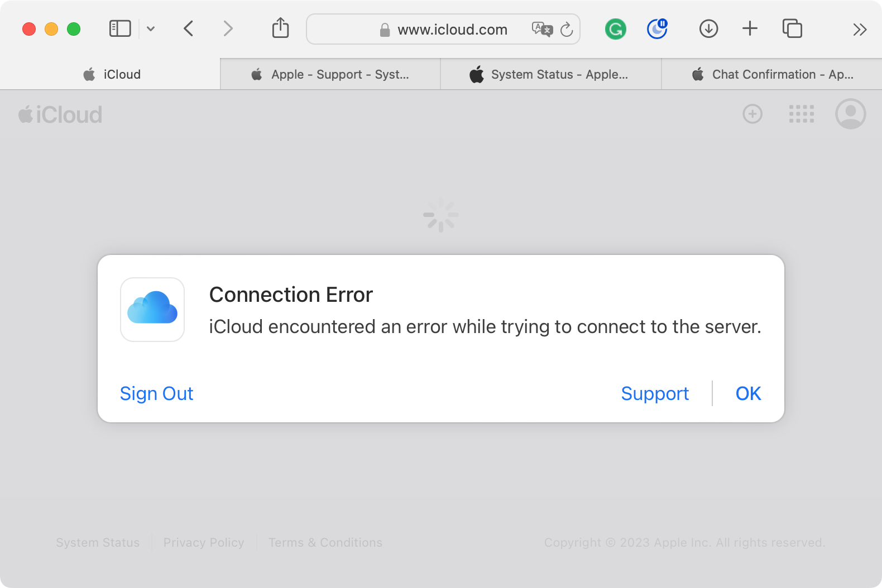Go back to the previous page
The height and width of the screenshot is (588, 882).
click(x=189, y=28)
